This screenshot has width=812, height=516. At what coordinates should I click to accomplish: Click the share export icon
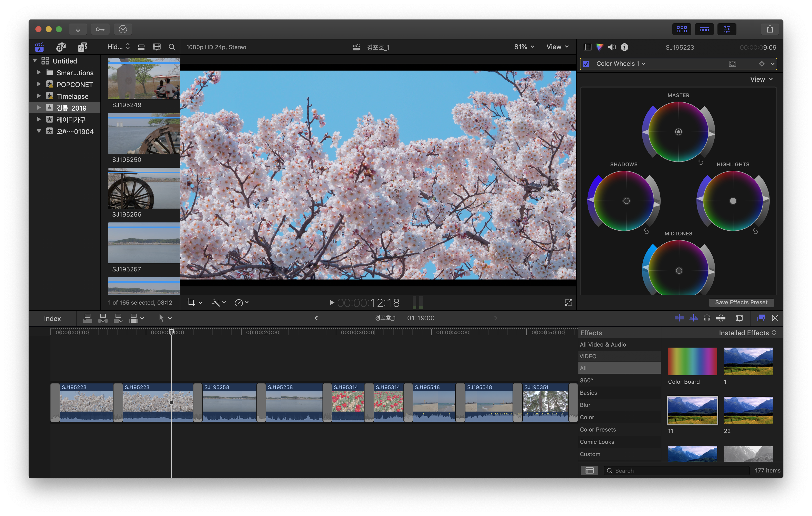tap(769, 29)
